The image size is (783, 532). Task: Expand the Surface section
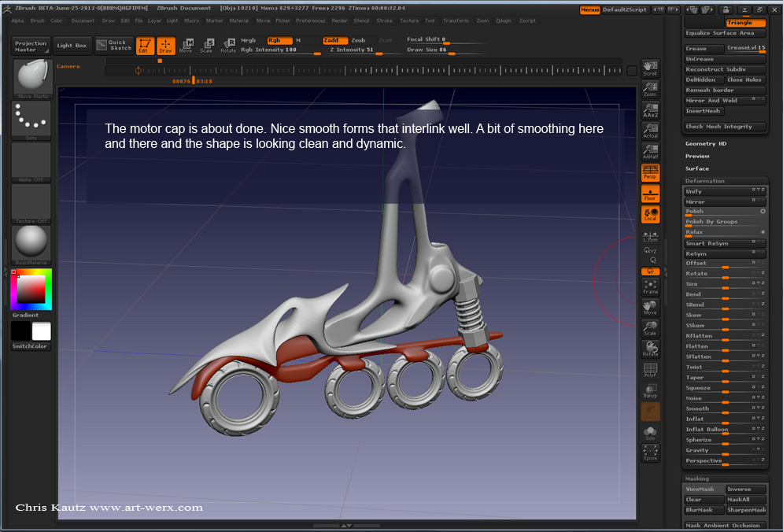[697, 169]
